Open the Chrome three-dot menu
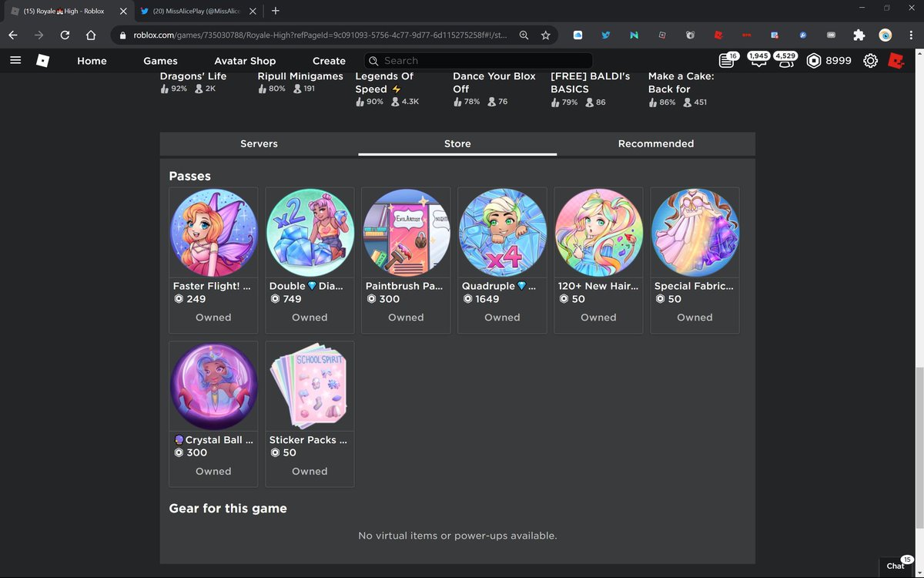The image size is (924, 578). pos(911,35)
